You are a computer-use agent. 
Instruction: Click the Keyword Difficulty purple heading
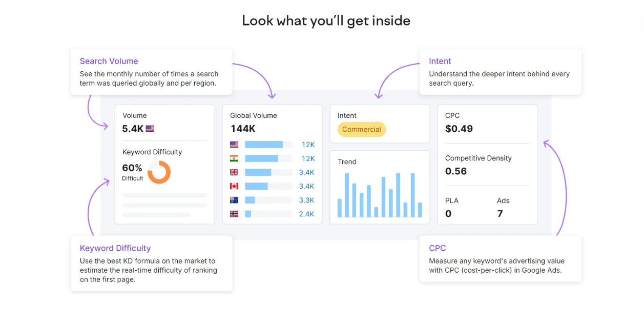115,248
